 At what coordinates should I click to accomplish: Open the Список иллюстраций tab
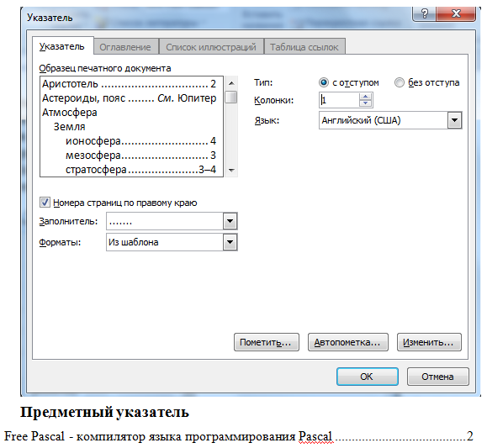click(211, 47)
